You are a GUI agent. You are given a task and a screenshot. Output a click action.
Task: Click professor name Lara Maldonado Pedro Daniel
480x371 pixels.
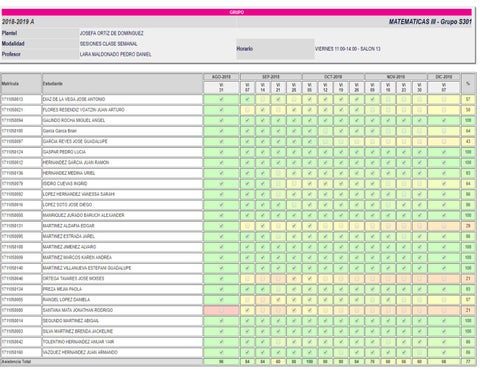115,54
